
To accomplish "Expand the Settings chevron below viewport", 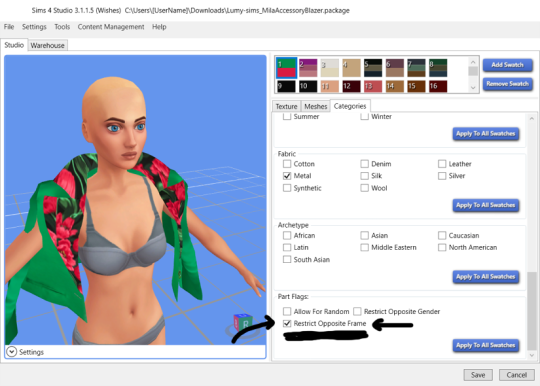I will click(x=11, y=352).
